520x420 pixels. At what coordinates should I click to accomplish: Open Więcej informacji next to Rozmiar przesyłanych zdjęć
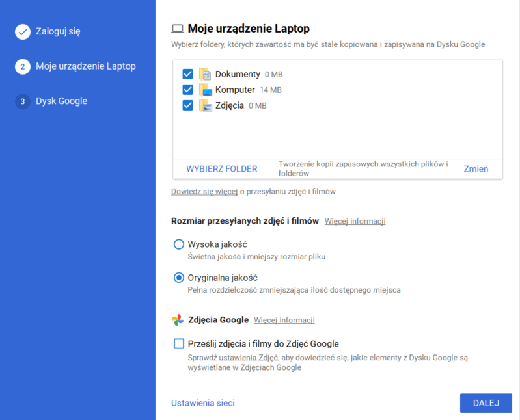[x=355, y=221]
